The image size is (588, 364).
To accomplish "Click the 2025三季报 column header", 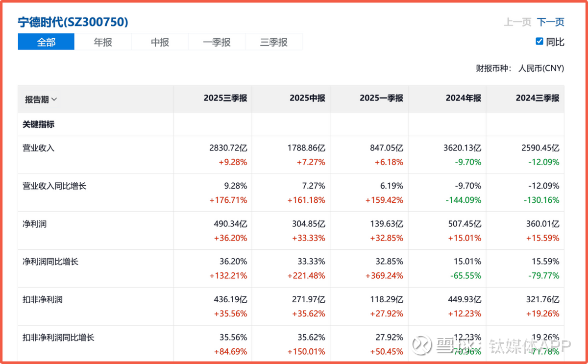I will [x=225, y=98].
